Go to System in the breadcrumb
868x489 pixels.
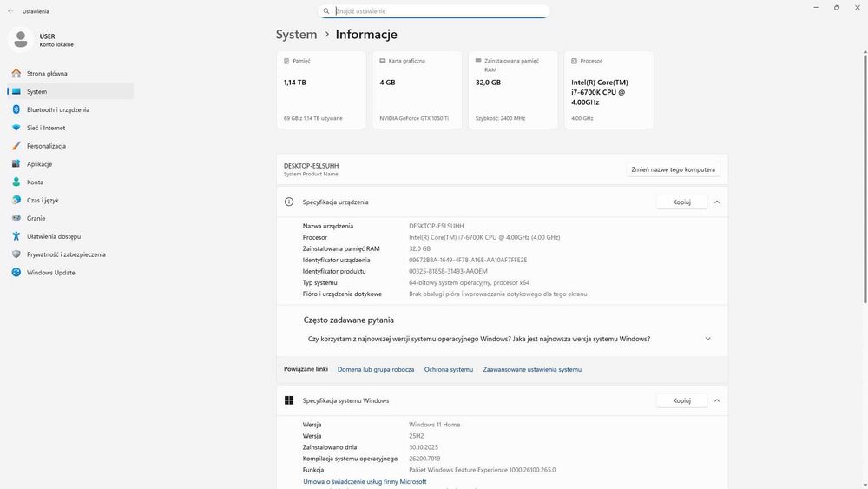tap(296, 35)
